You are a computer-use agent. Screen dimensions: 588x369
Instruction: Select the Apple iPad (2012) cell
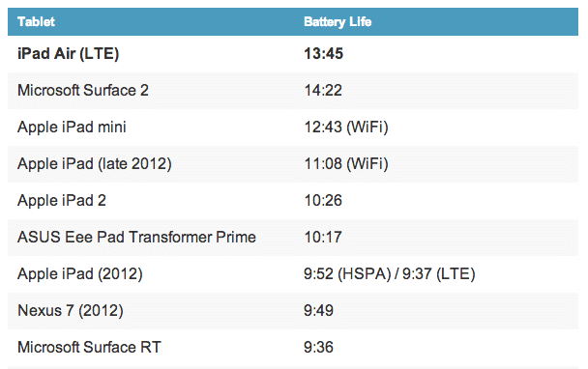80,273
